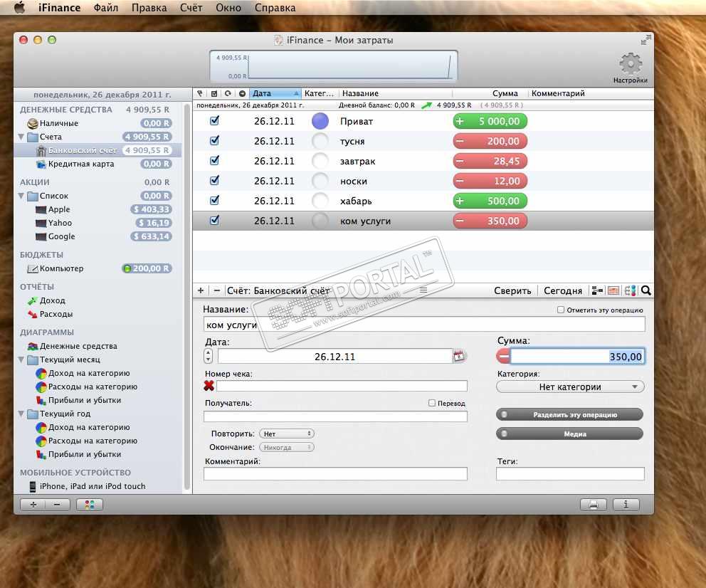Viewport: 706px width, 588px height.
Task: Sort by Дата column header
Action: [x=274, y=93]
